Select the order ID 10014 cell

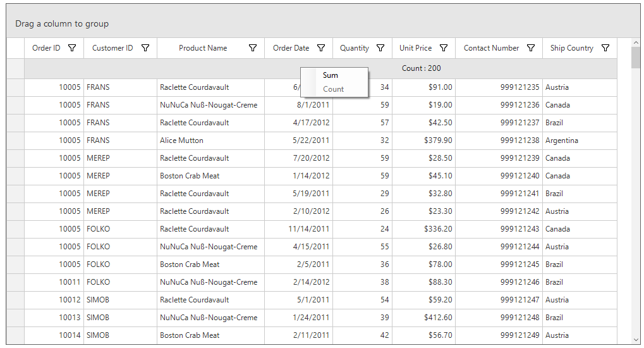pos(54,335)
